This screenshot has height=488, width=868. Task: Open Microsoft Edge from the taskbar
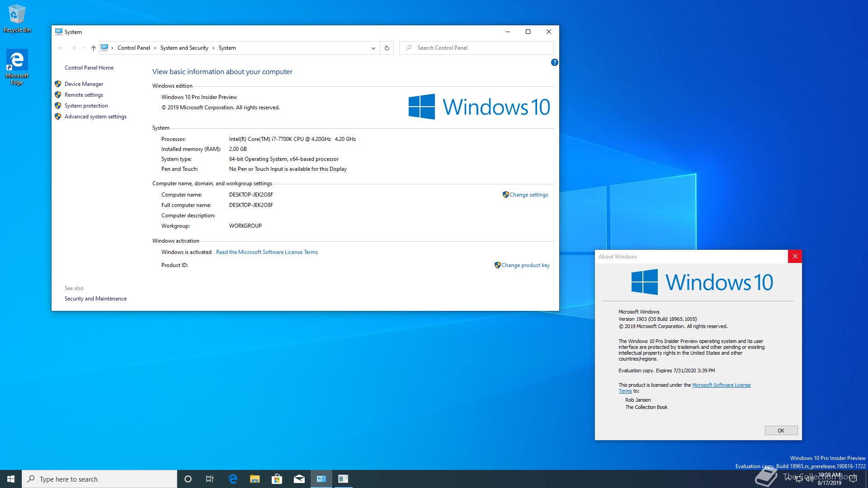click(x=233, y=479)
